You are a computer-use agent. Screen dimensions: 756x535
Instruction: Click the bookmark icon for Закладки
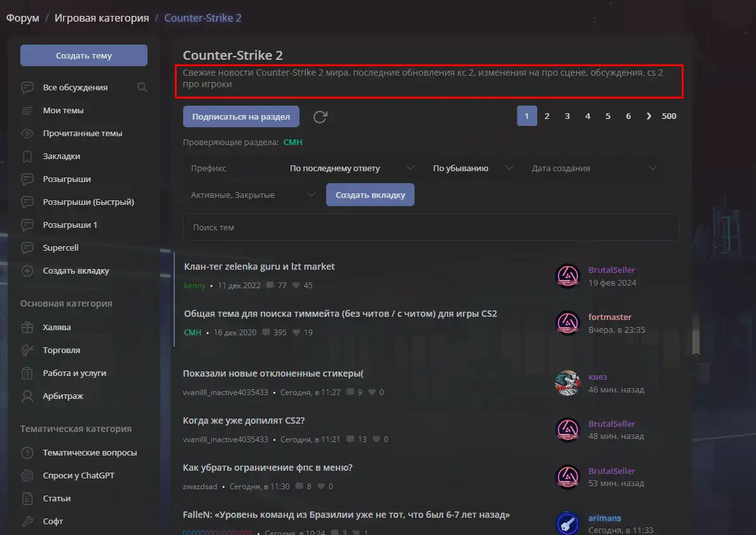coord(27,156)
